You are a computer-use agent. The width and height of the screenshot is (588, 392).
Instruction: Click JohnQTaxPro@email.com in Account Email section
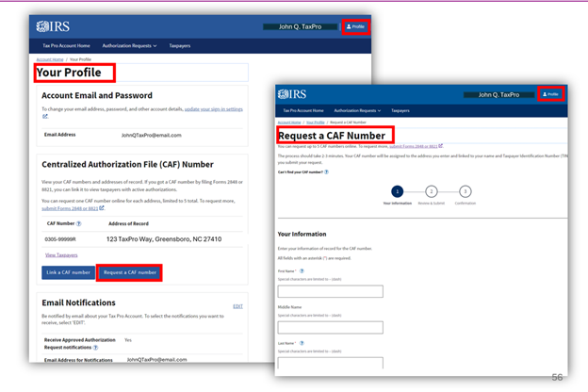coord(152,135)
